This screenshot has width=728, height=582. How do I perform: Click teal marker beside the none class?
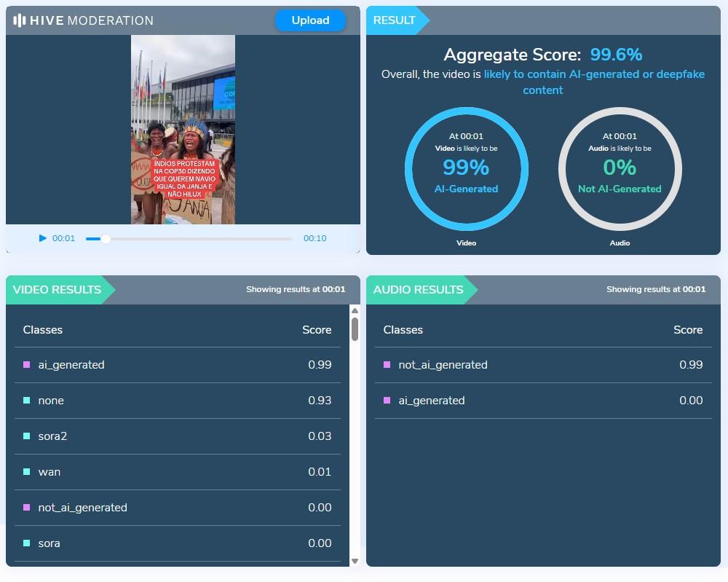[x=27, y=401]
